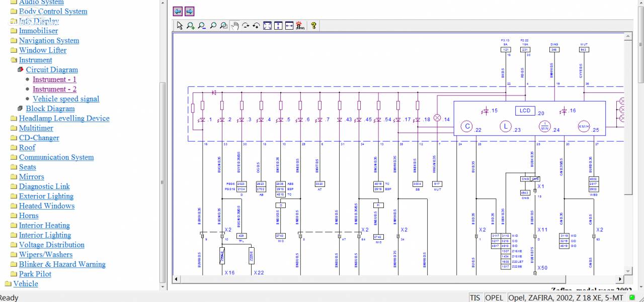Open the Diagnostic Link section

point(44,186)
